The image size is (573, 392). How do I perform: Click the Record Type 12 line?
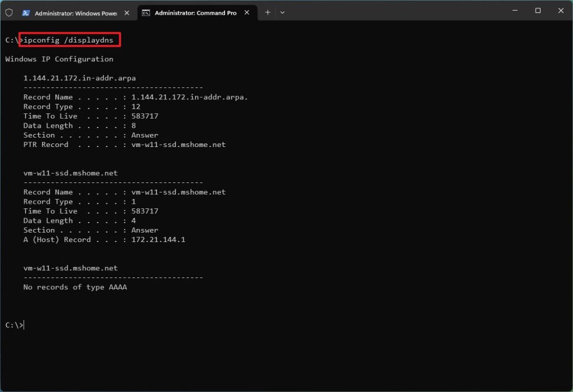click(x=77, y=106)
